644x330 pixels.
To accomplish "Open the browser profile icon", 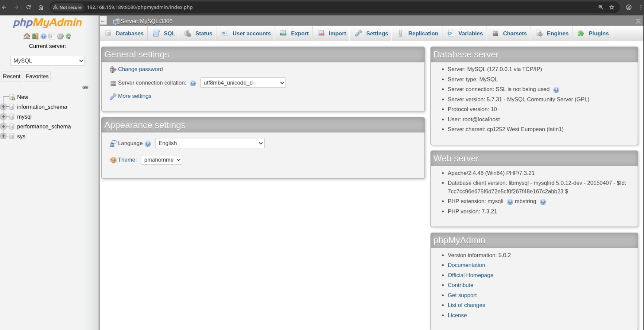I will pos(629,7).
